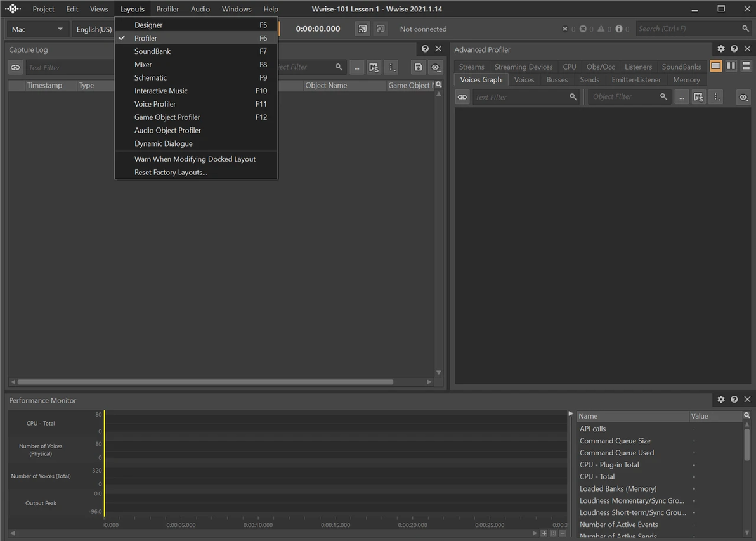Toggle Capture Log view settings eye icon

[435, 67]
